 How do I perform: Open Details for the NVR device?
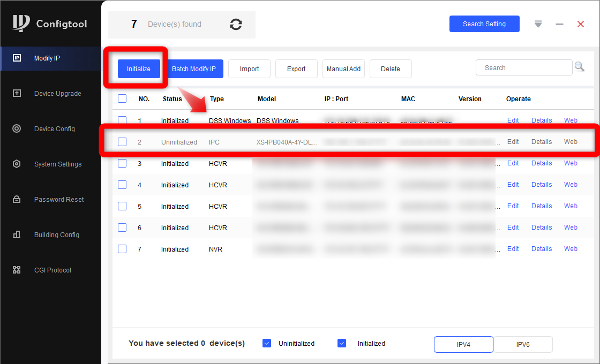(542, 248)
